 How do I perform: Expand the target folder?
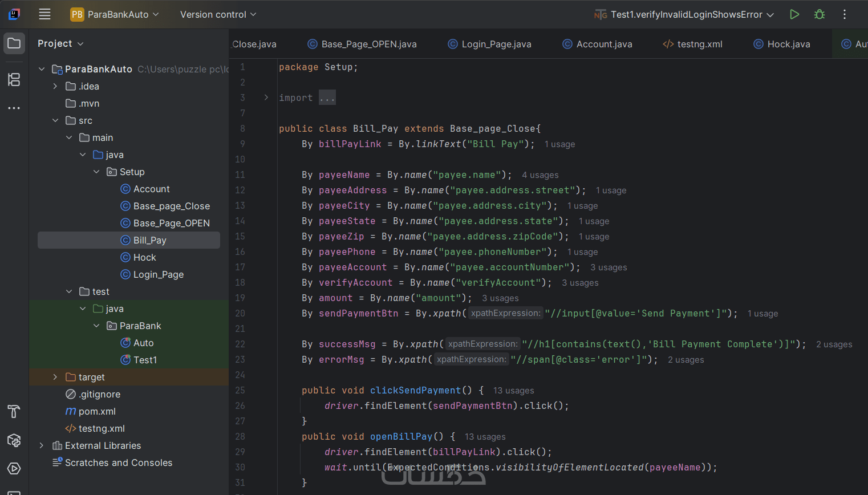[x=55, y=377]
